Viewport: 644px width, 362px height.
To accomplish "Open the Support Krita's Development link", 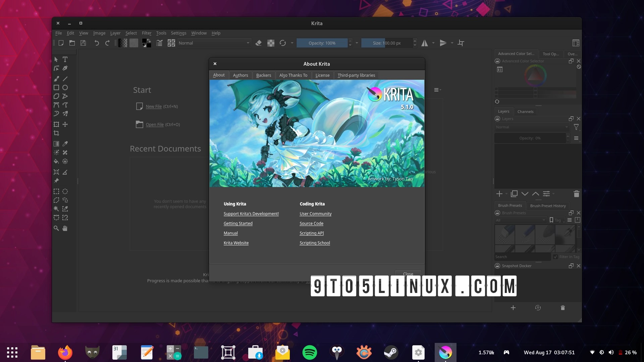I will pos(251,214).
